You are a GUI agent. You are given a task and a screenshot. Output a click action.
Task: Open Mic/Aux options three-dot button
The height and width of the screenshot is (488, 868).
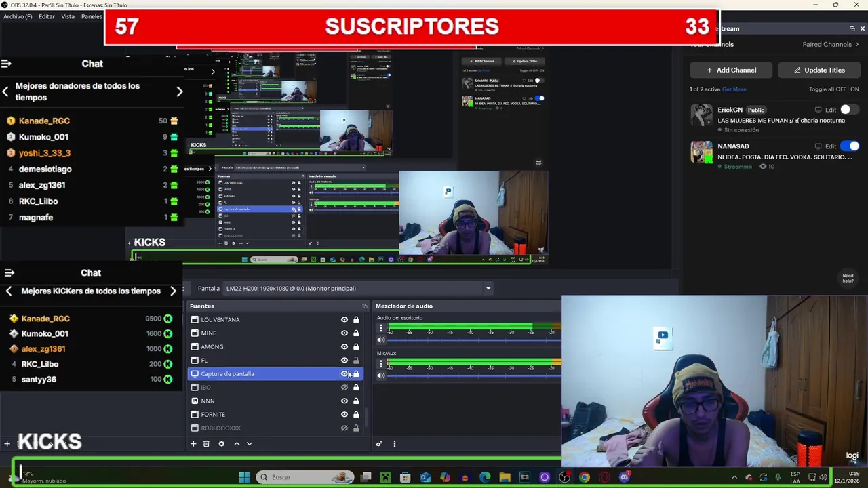coord(381,364)
